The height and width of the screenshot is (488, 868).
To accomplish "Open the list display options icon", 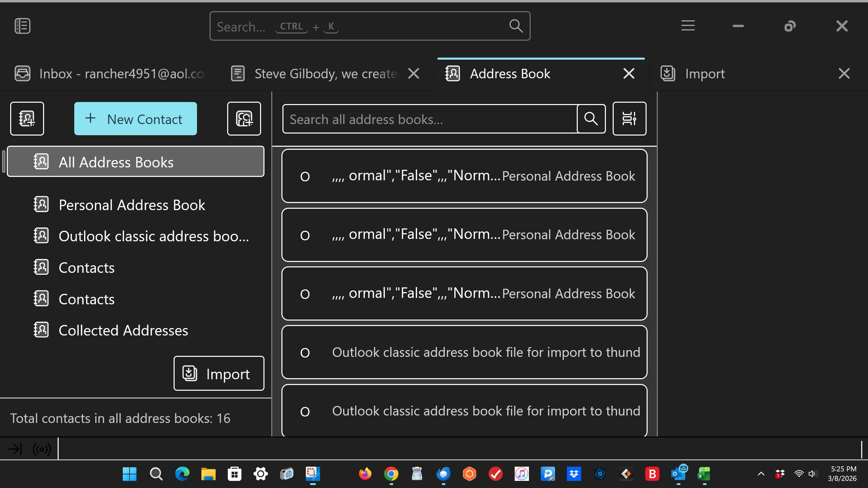I will pyautogui.click(x=629, y=119).
